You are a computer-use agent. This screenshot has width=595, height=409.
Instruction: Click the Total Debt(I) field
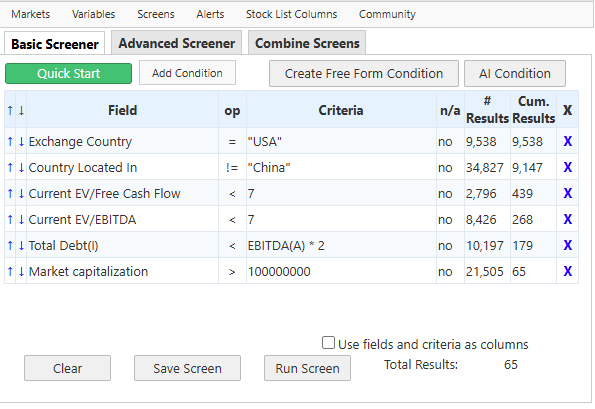pos(63,245)
